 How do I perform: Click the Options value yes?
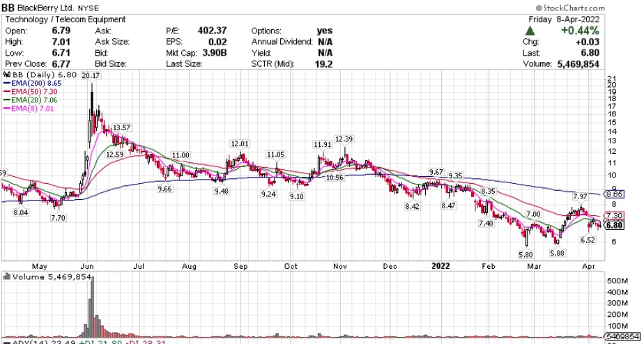[x=325, y=31]
